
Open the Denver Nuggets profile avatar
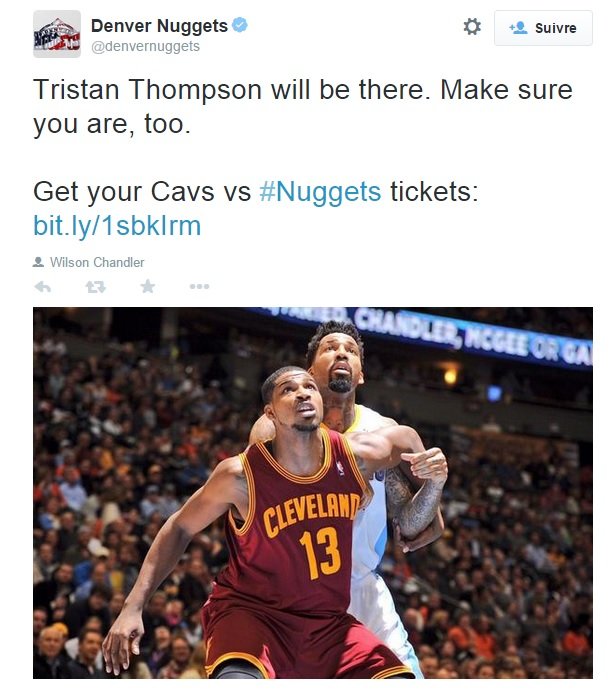(57, 34)
